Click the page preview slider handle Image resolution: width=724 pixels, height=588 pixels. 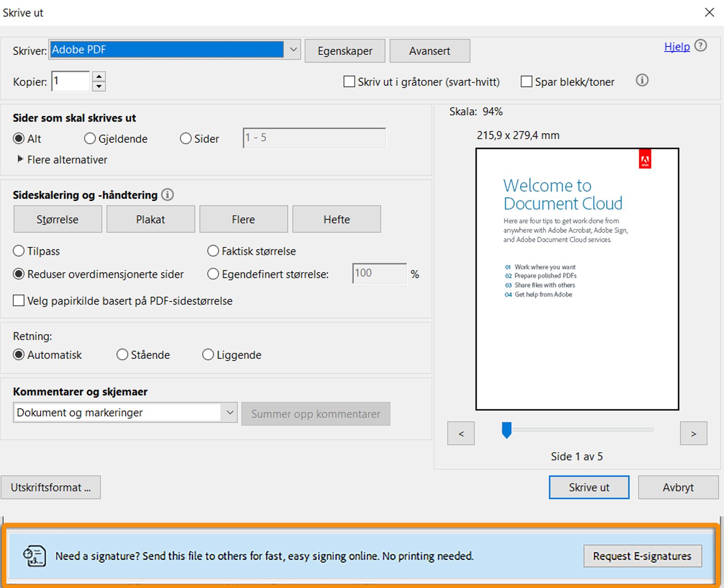point(507,430)
